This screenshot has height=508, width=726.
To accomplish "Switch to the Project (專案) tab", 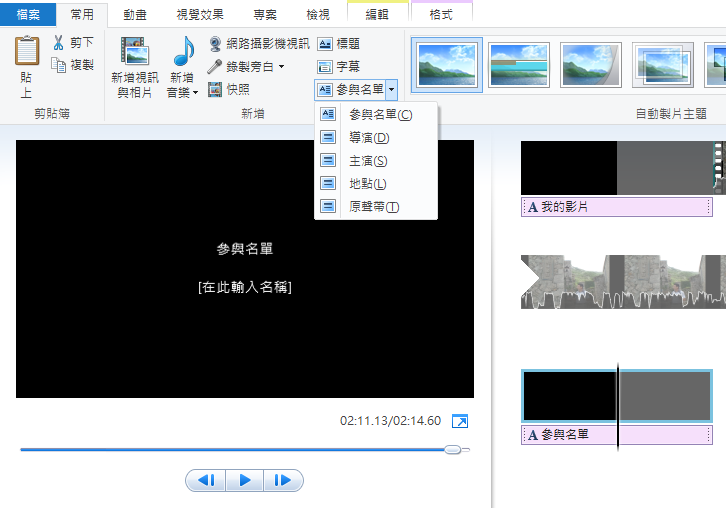I will 265,15.
